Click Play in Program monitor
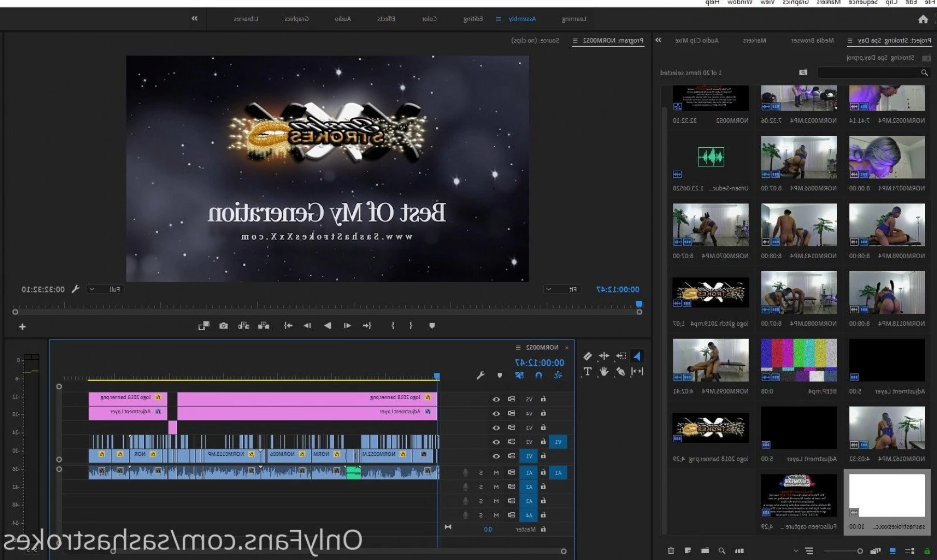This screenshot has width=937, height=560. (327, 326)
